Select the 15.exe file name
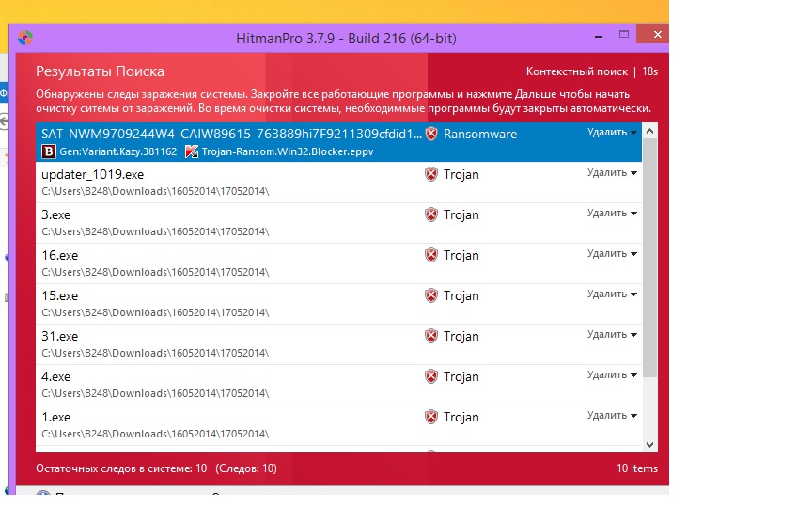Image resolution: width=812 pixels, height=508 pixels. coord(59,295)
